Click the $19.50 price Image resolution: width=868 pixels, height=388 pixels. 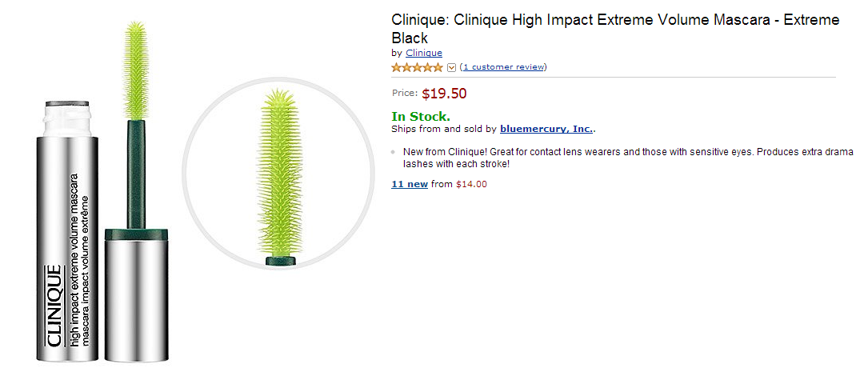coord(444,94)
